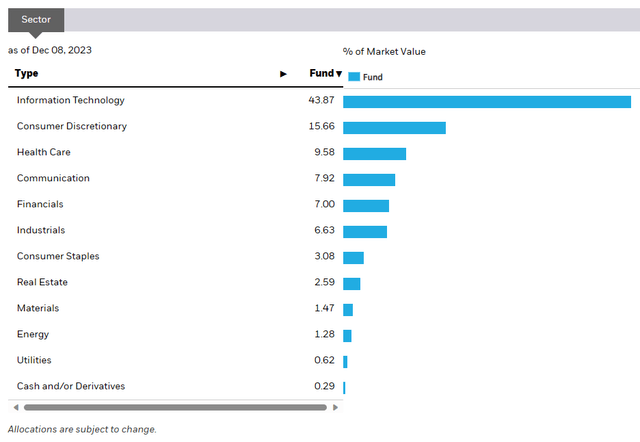Click the 6.63 fund value
Image resolution: width=640 pixels, height=442 pixels.
coord(324,230)
